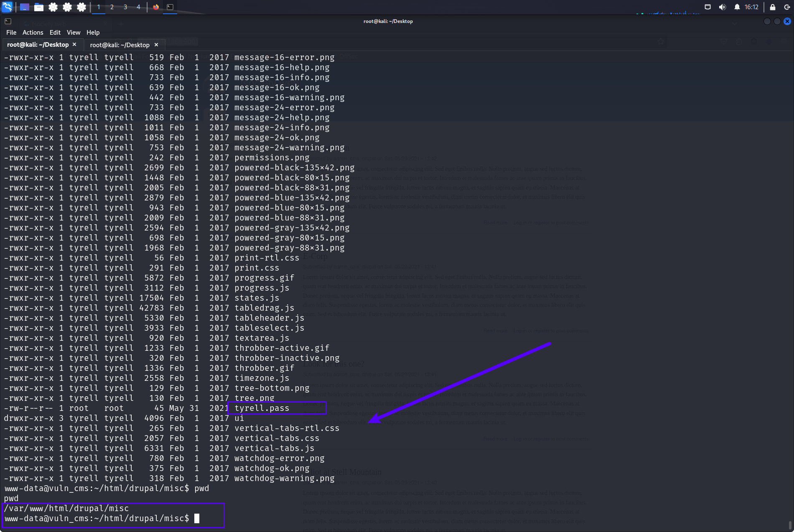Image resolution: width=794 pixels, height=532 pixels.
Task: Click the tree-bottom.png file name
Action: coord(272,388)
